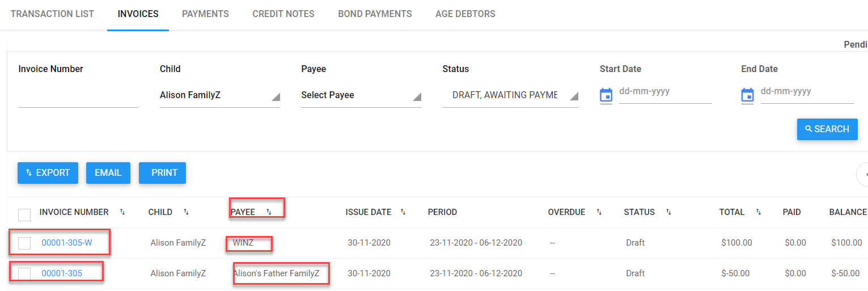
Task: Sort by Overdue column arrow icon
Action: [599, 212]
